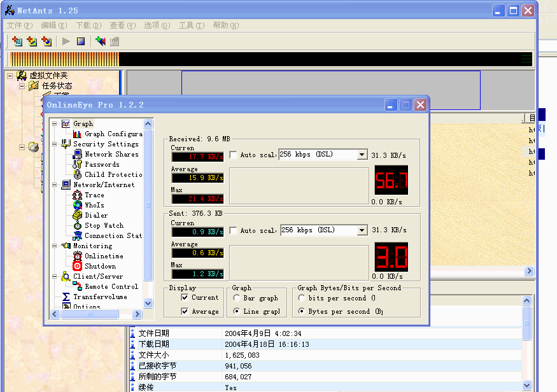Screen dimensions: 557x392
Task: Open the Remote Control item
Action: pos(111,286)
